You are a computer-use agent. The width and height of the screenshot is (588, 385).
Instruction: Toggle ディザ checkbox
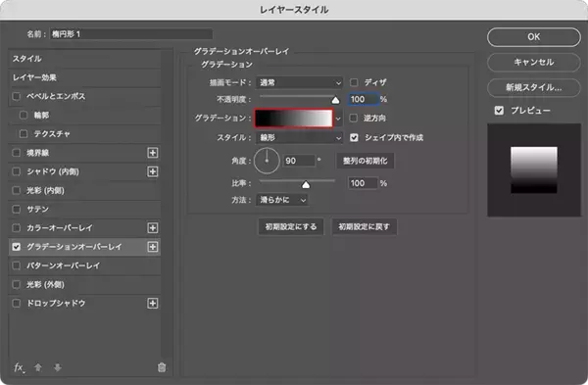(x=354, y=82)
